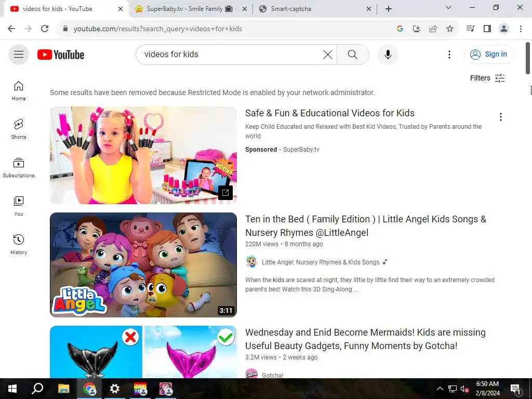View site information via the lock icon
532x399 pixels.
pos(65,29)
